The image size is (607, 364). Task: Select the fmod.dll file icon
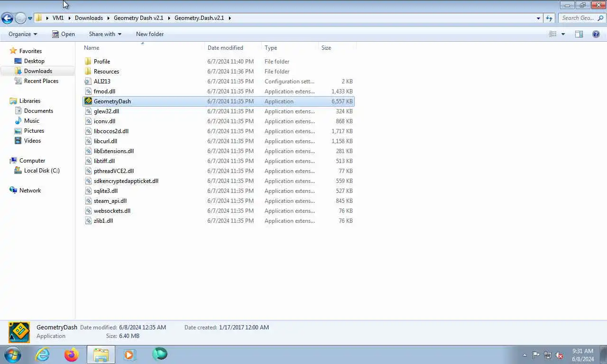pos(88,91)
